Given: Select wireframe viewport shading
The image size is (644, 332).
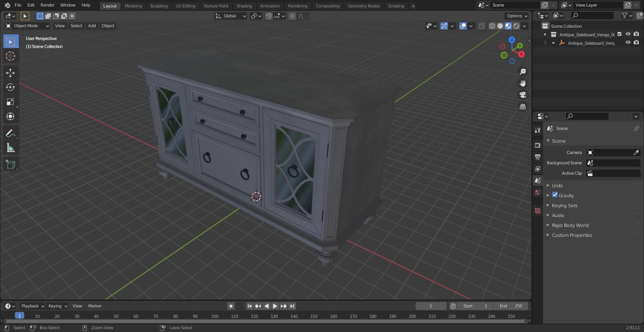Looking at the screenshot, I should (492, 26).
